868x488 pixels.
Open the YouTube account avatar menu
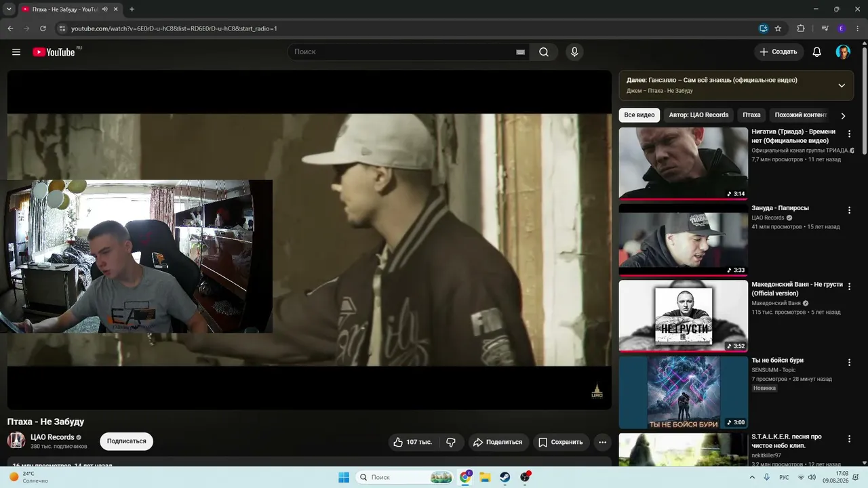coord(843,52)
